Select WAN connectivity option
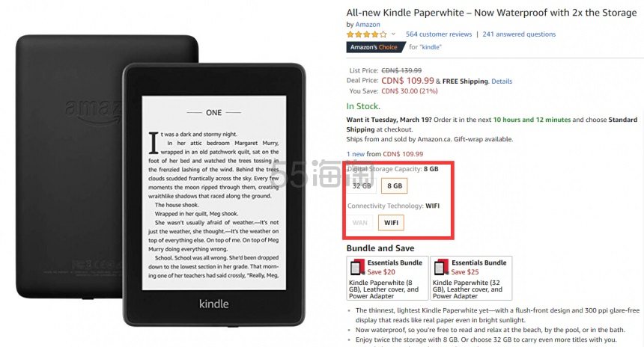Image resolution: width=644 pixels, height=347 pixels. (x=359, y=223)
